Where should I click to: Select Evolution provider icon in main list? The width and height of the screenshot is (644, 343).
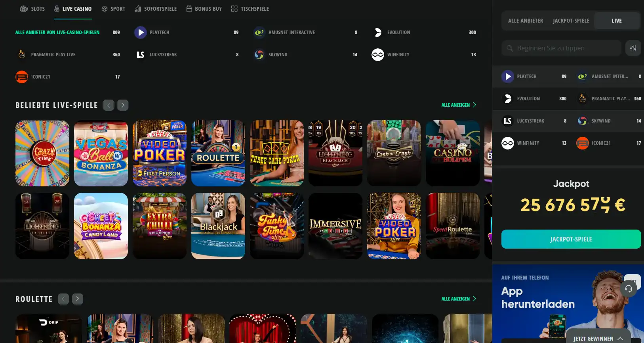pyautogui.click(x=378, y=33)
